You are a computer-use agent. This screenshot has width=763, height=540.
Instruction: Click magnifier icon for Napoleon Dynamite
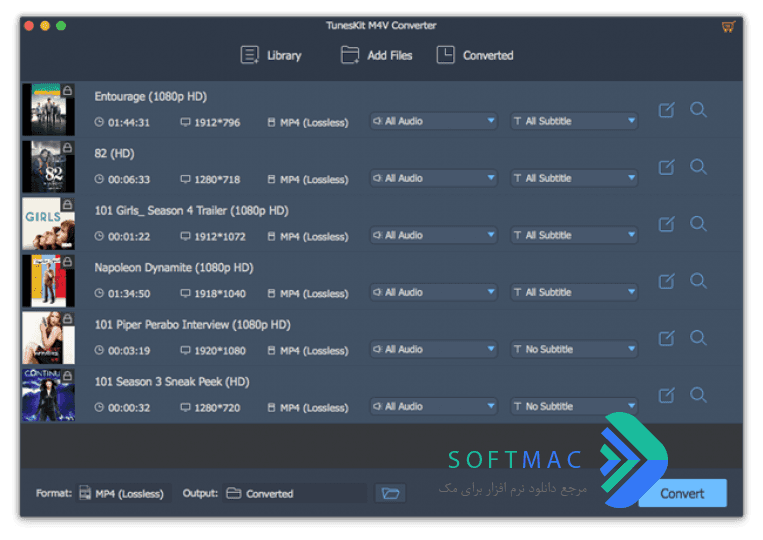(x=698, y=281)
